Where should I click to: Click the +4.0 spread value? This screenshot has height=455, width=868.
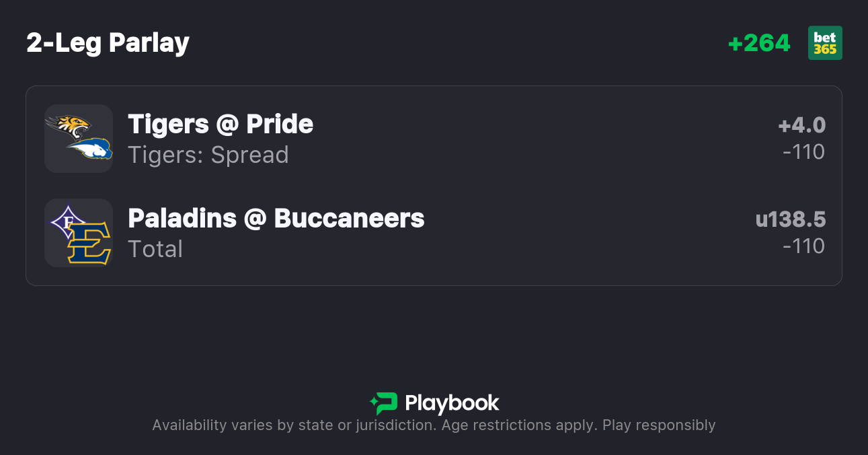(x=801, y=125)
